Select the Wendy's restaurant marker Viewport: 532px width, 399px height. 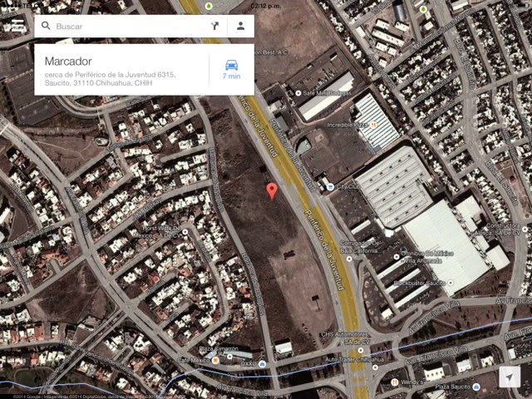394,382
